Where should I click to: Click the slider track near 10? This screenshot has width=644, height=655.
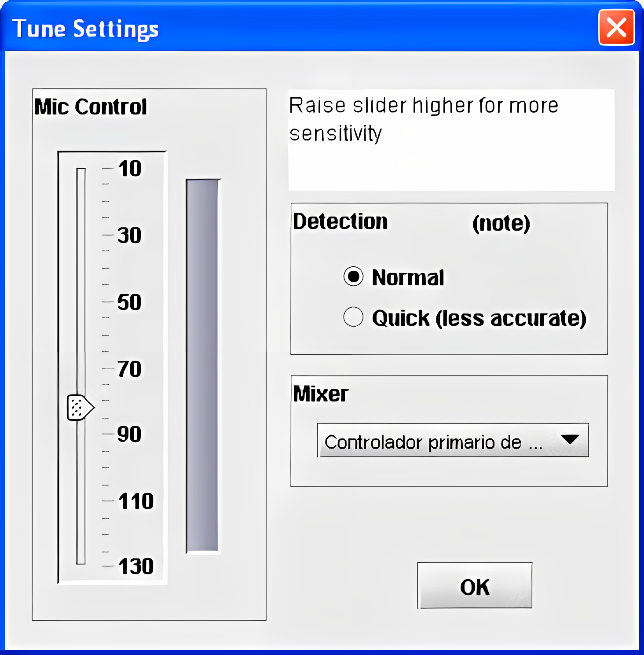[x=81, y=173]
